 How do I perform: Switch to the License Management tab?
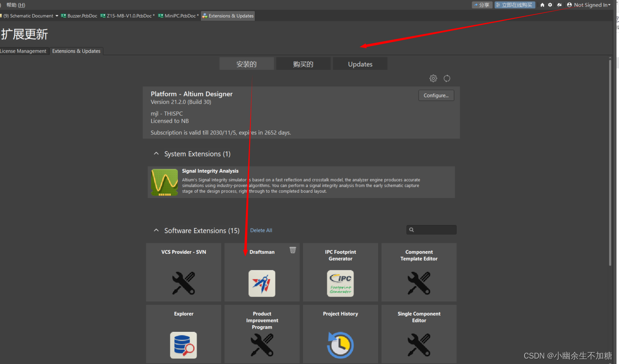23,51
